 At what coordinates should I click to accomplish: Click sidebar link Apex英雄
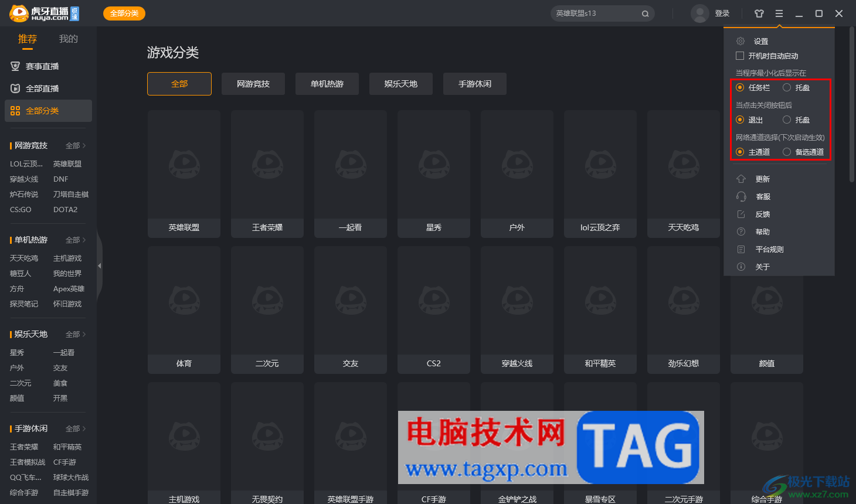coord(69,288)
